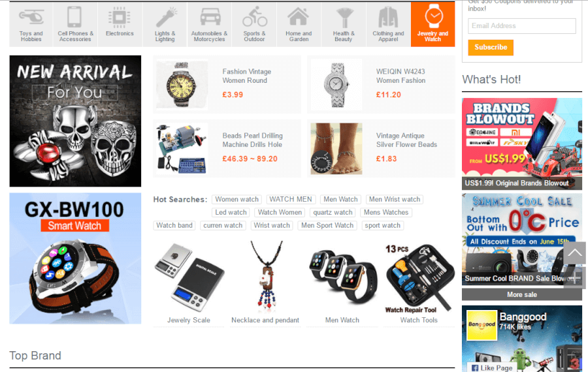The width and height of the screenshot is (588, 372).
Task: Open Sports & Outdoor cyclist category
Action: [254, 25]
